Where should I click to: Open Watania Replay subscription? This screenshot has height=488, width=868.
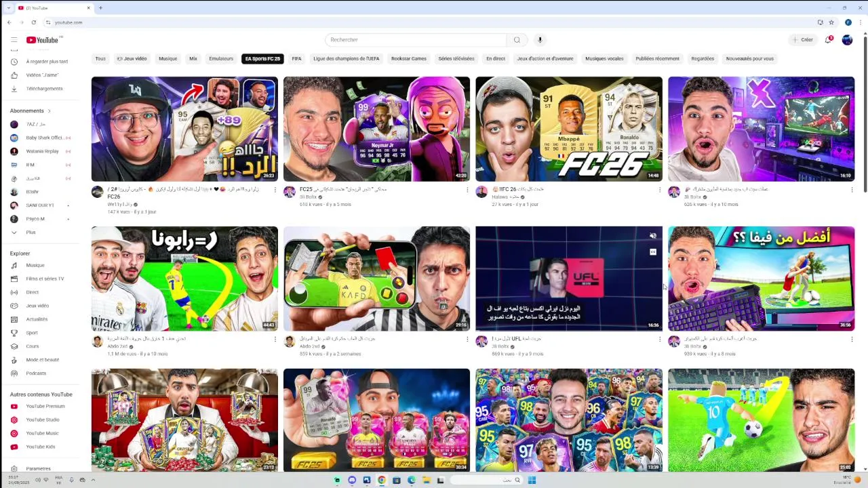(x=41, y=151)
